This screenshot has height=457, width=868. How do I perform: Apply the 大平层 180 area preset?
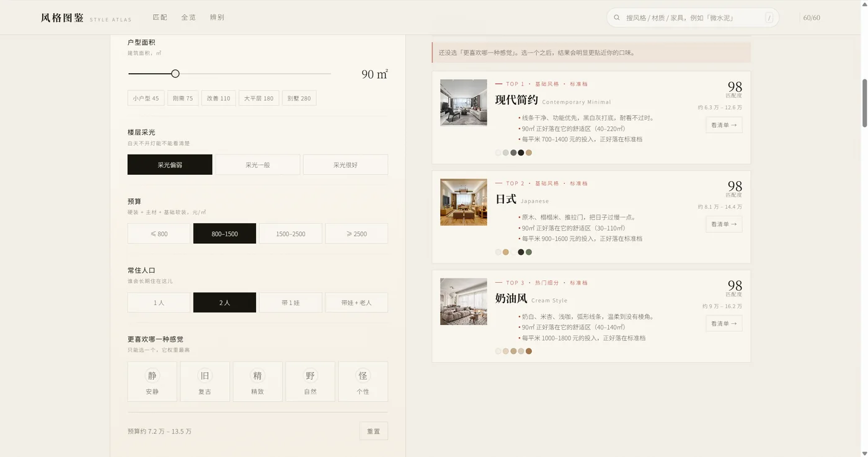(259, 98)
